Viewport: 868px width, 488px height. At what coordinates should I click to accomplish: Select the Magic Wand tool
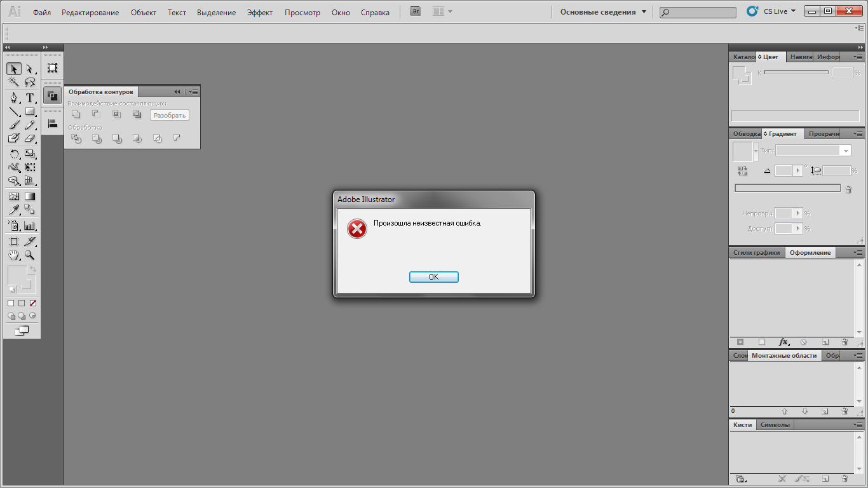(14, 82)
